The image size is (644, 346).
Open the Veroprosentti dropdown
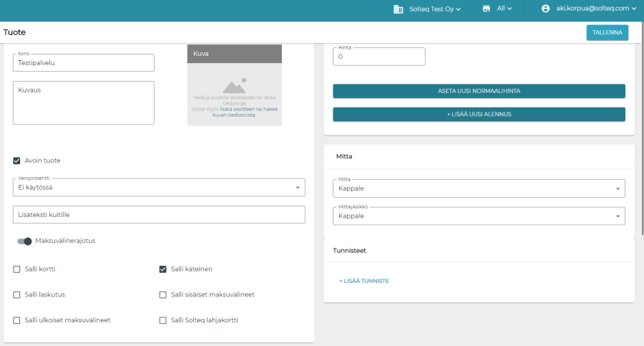(x=159, y=188)
